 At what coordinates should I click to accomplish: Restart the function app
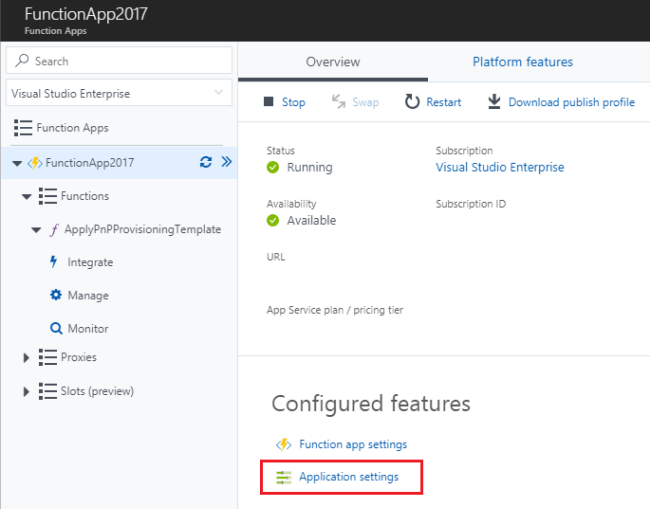(x=444, y=102)
